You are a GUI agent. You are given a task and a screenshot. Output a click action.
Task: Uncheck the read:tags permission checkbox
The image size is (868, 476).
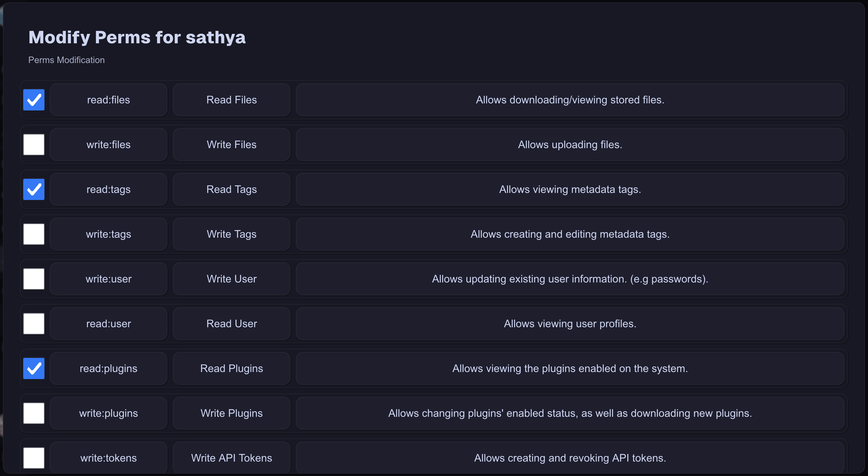34,189
